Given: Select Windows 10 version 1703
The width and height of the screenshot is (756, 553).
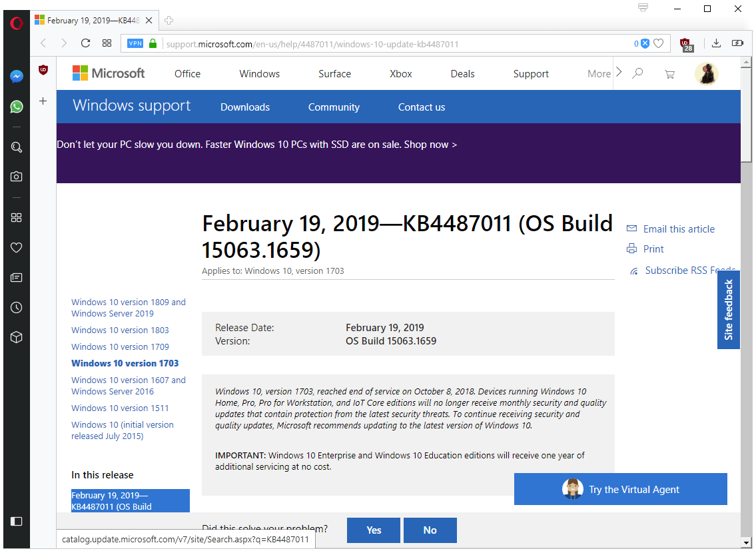Looking at the screenshot, I should (x=125, y=363).
